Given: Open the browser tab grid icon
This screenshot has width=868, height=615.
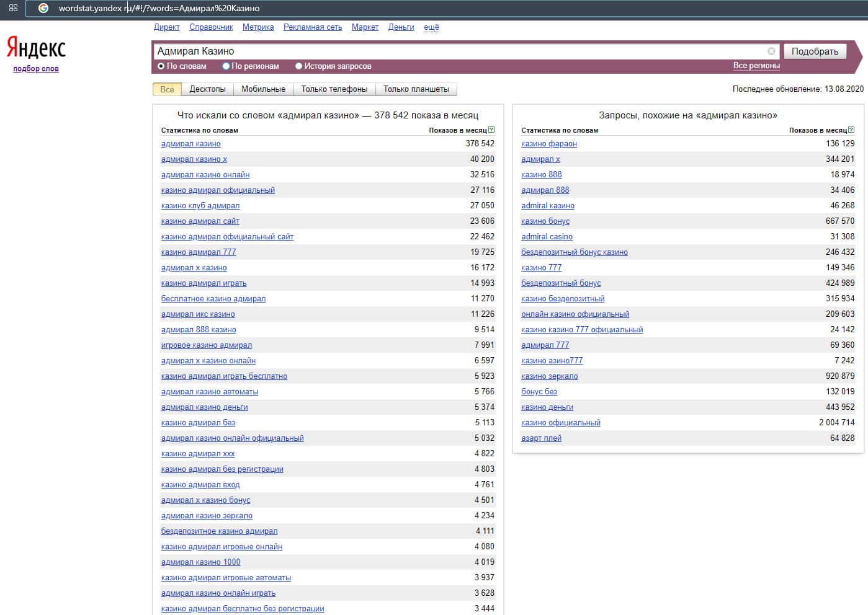Looking at the screenshot, I should pos(13,8).
